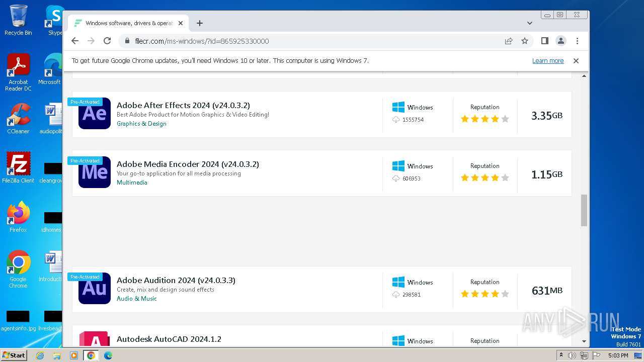Click the 631MB file size
Screen dimensions: 644x362
(x=547, y=291)
